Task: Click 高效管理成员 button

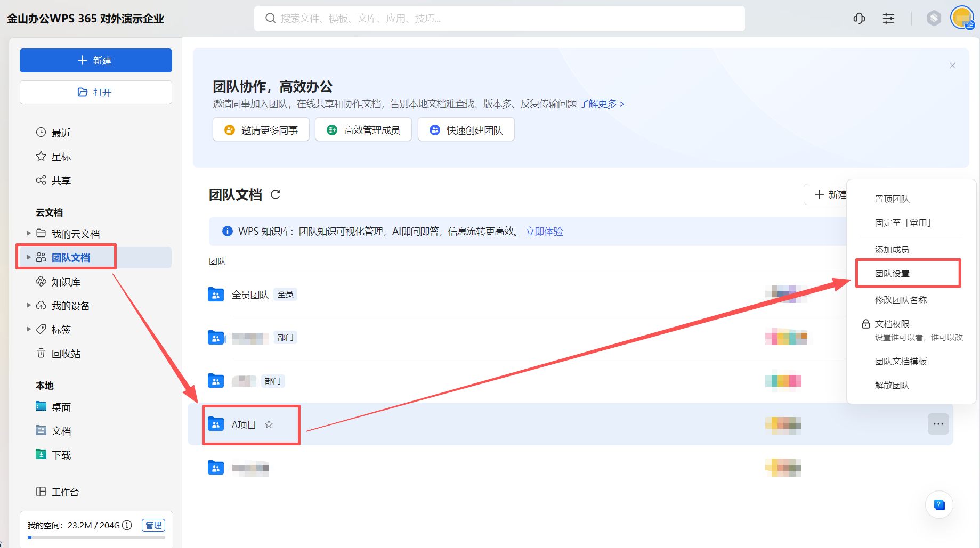Action: coord(363,129)
